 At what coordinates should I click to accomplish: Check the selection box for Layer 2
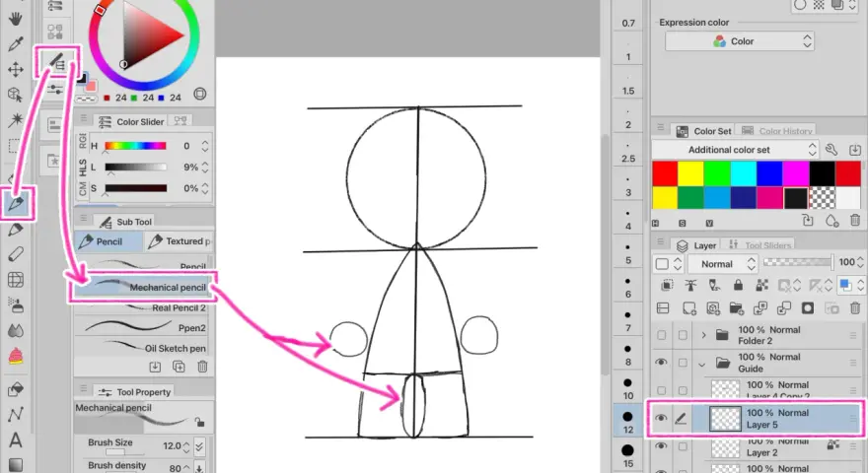pyautogui.click(x=683, y=445)
